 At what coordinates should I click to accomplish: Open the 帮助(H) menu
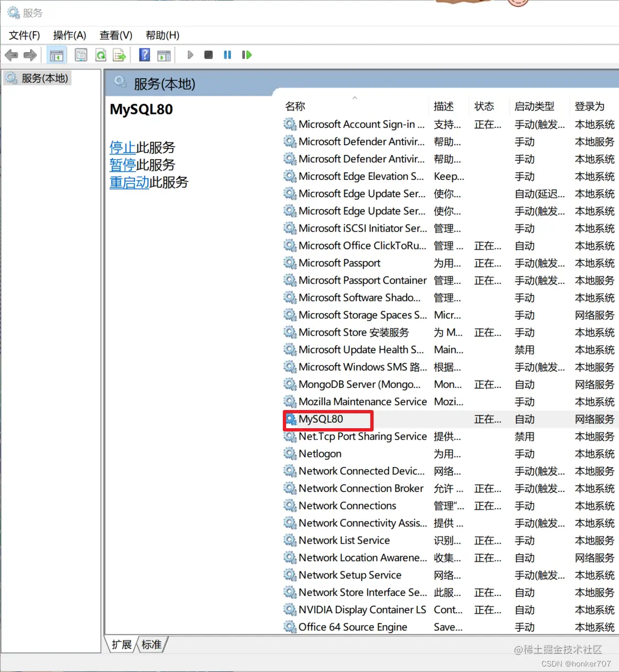162,35
